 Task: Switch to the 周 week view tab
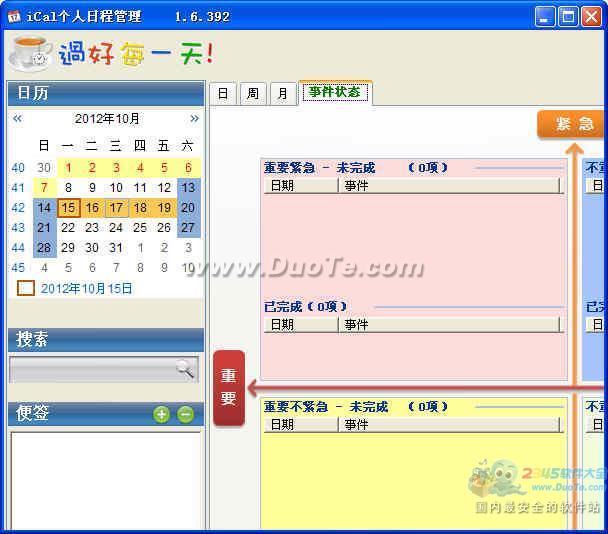[253, 93]
